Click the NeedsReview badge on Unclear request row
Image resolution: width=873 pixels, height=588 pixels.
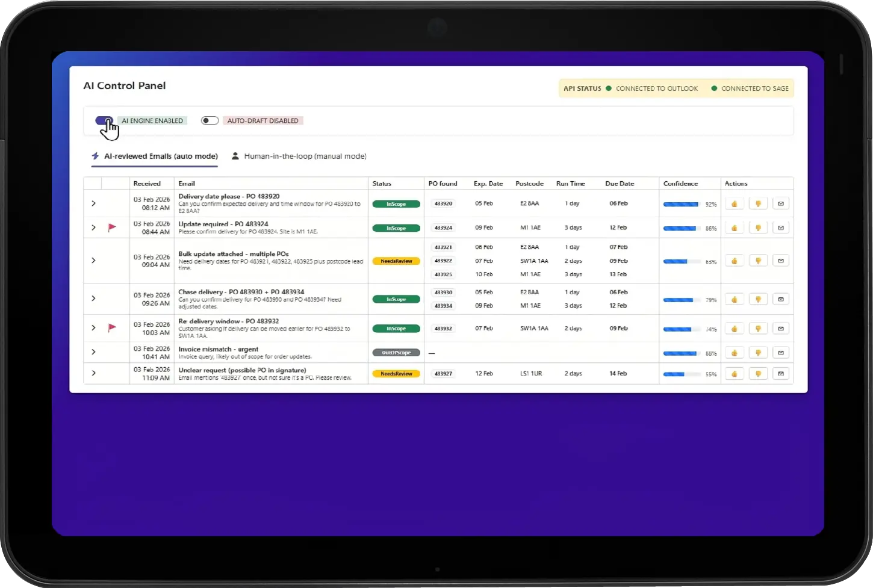coord(396,374)
